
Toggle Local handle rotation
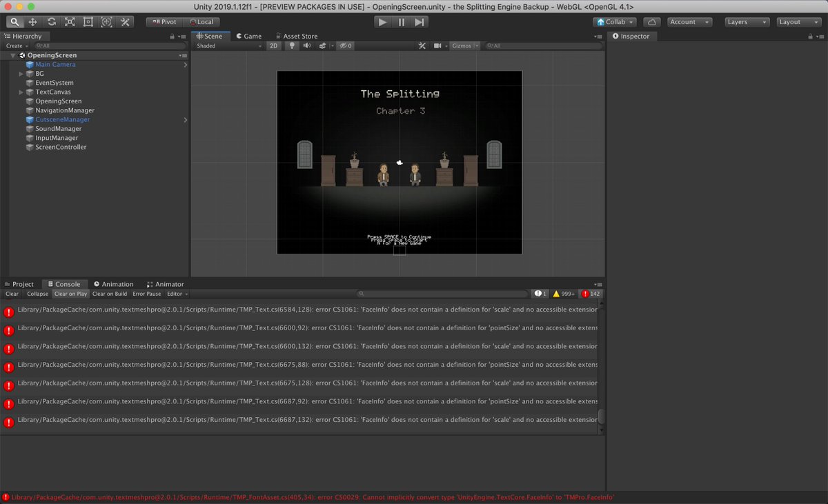[201, 22]
